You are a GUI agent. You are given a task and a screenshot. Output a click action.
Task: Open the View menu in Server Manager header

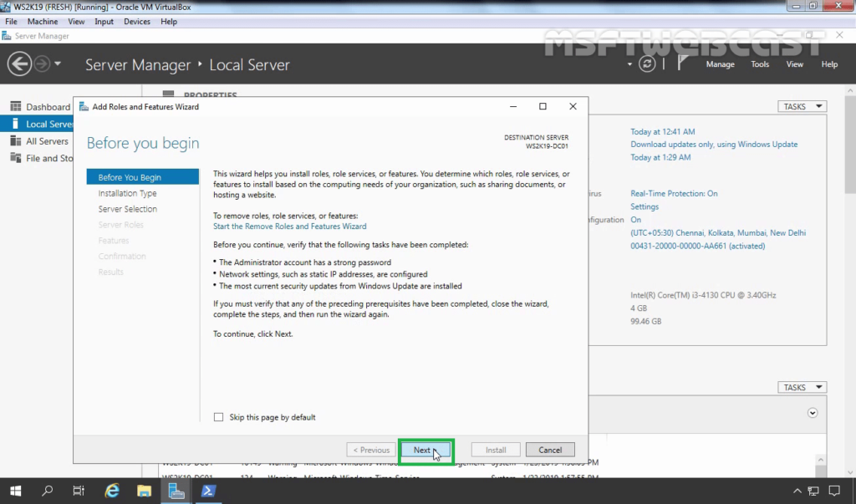coord(794,64)
